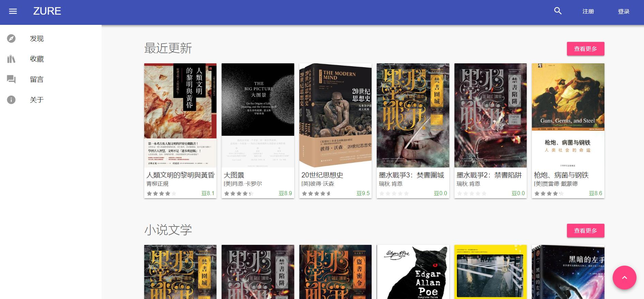Open the 墨水戰爭3 book cover in 最近更新
This screenshot has height=299, width=644.
pyautogui.click(x=413, y=115)
